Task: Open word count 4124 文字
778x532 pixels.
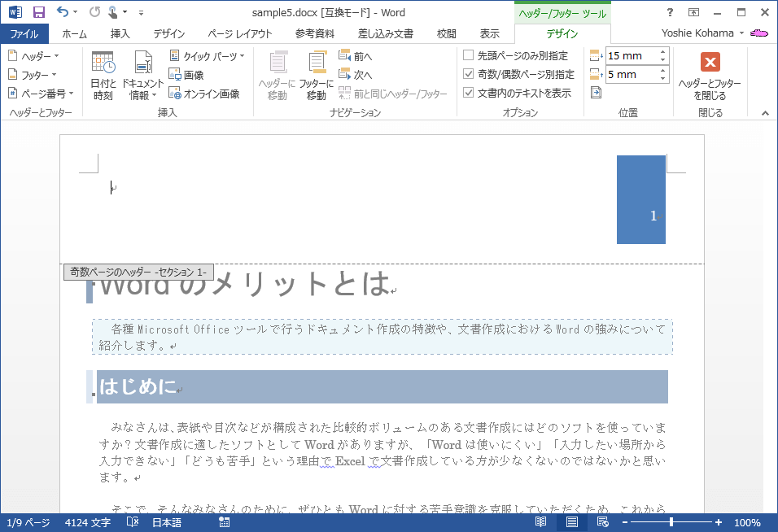Action: pyautogui.click(x=88, y=522)
